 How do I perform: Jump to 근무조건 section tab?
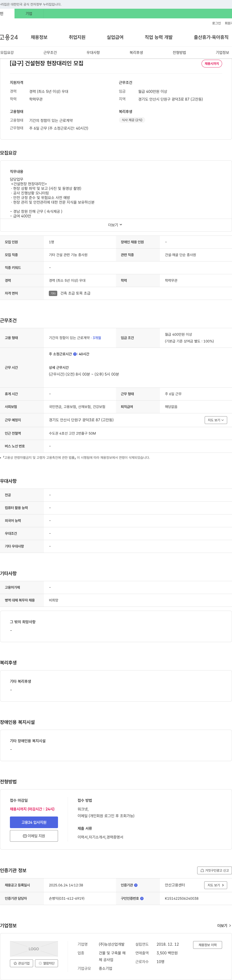click(x=50, y=52)
